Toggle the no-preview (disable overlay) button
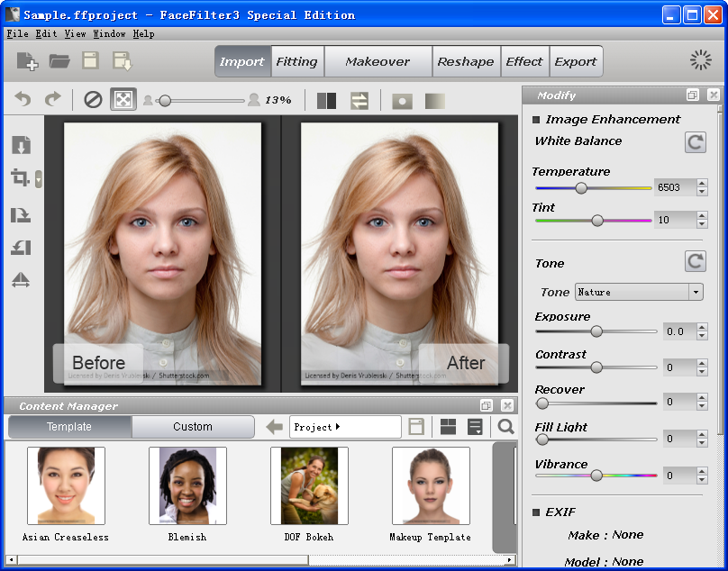This screenshot has width=728, height=571. point(93,100)
